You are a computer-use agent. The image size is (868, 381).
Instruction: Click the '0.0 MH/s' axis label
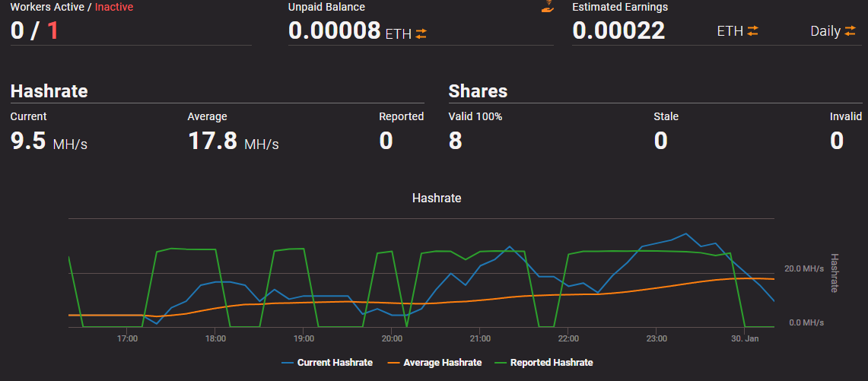pos(806,322)
